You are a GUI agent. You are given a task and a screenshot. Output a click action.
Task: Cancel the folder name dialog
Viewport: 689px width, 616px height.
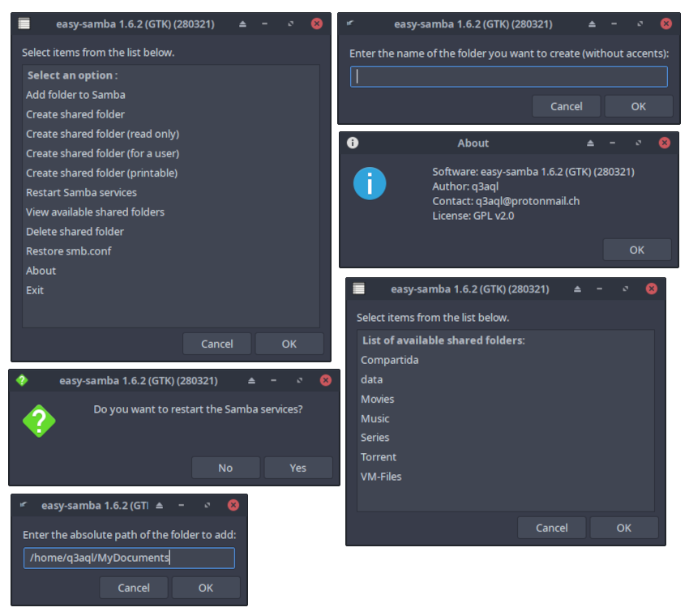tap(567, 106)
